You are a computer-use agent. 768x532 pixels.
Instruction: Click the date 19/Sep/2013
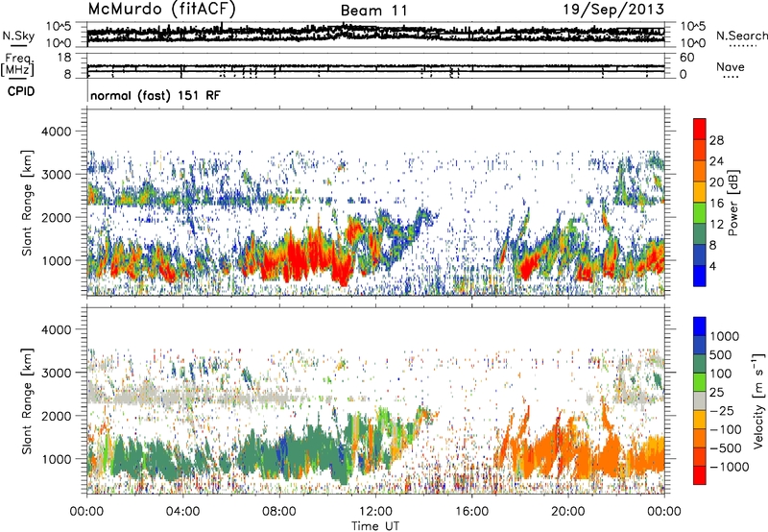coord(613,9)
